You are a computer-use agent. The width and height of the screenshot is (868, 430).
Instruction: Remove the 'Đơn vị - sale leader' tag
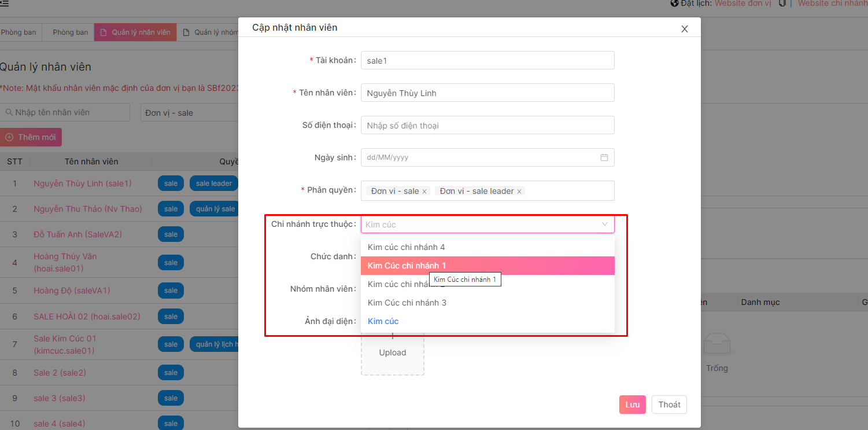pyautogui.click(x=519, y=192)
